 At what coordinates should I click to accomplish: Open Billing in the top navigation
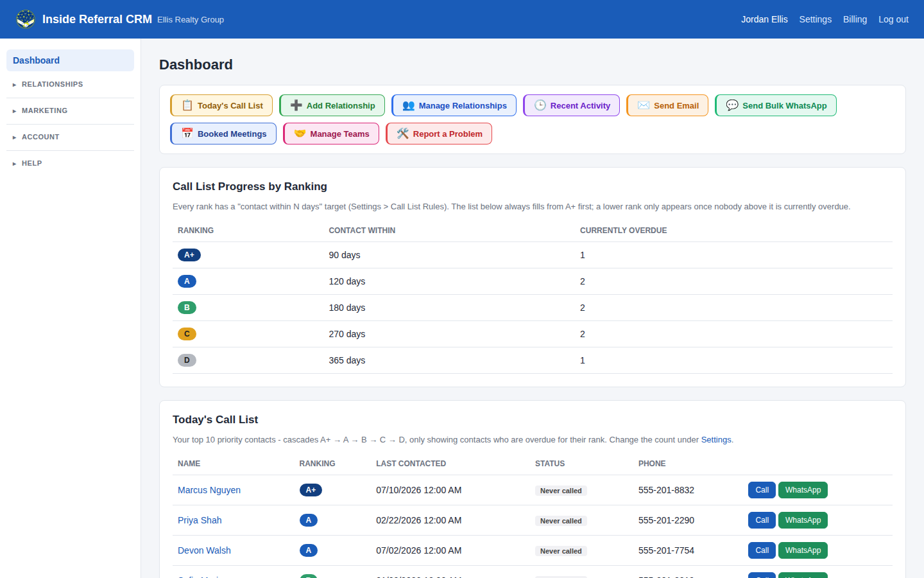point(855,19)
